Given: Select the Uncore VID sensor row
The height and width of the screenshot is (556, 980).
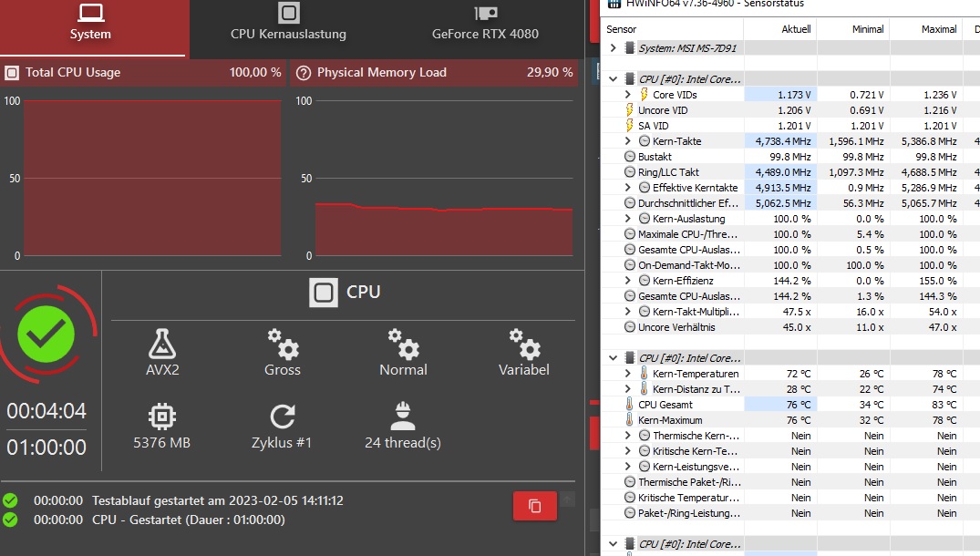Looking at the screenshot, I should [x=790, y=110].
